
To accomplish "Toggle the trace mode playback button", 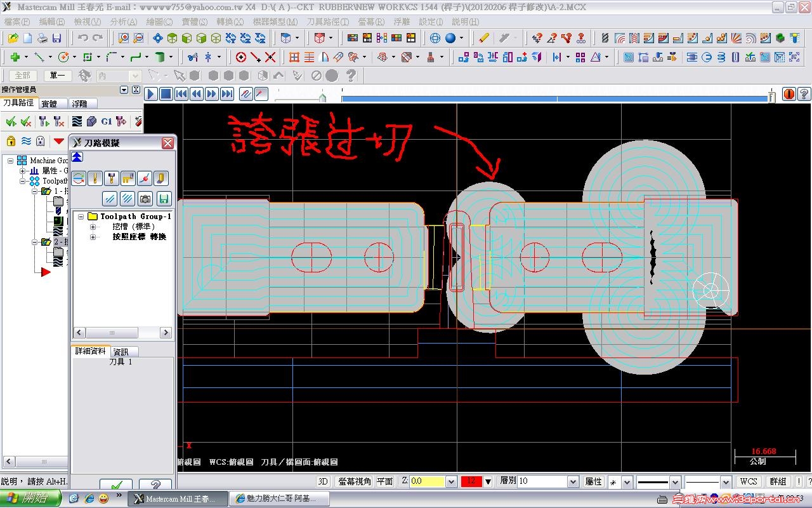I will point(246,94).
